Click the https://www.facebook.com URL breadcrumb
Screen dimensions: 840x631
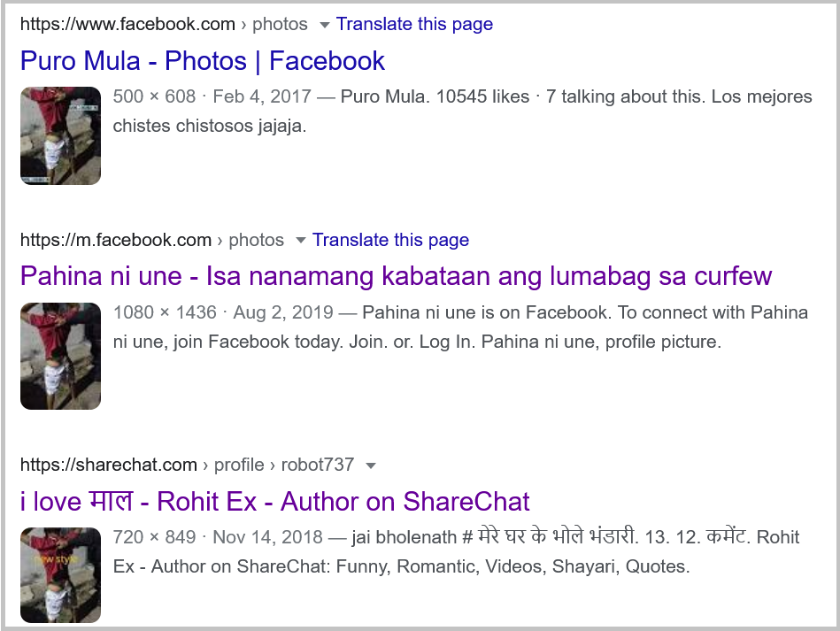pyautogui.click(x=127, y=24)
